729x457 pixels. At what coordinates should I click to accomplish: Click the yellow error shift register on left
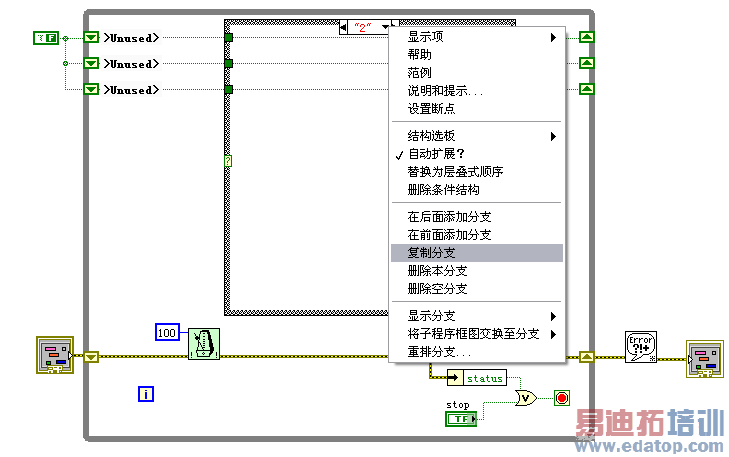pyautogui.click(x=91, y=357)
